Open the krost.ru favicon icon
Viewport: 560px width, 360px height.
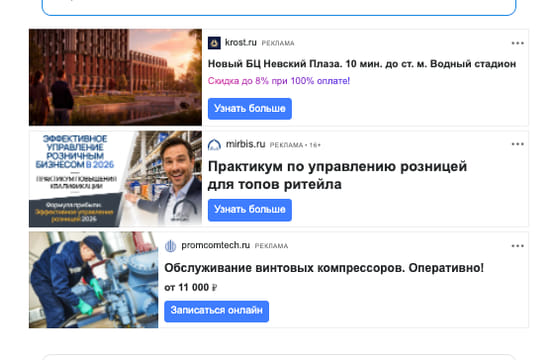tap(214, 43)
